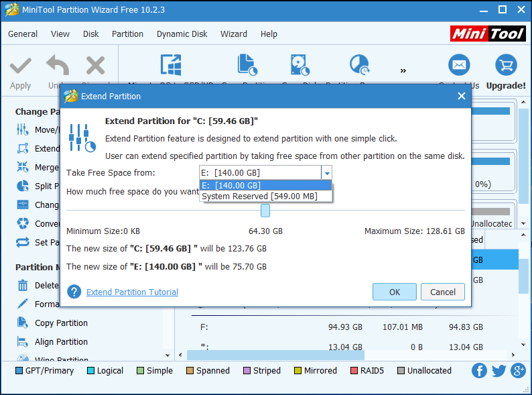This screenshot has height=395, width=532.
Task: Click the Apply checkmark icon
Action: (20, 66)
